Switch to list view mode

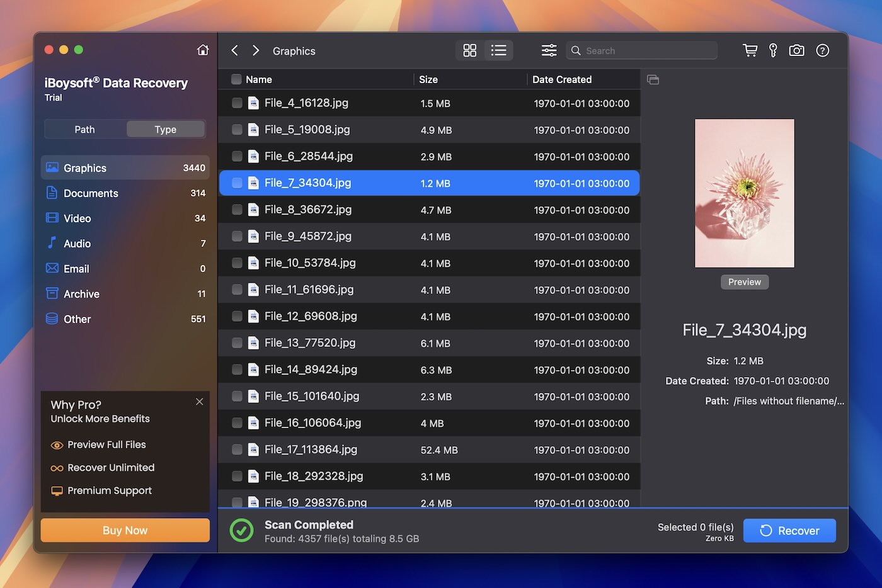coord(499,50)
